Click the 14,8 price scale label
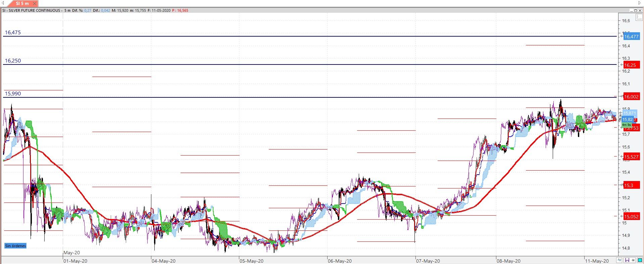Viewport: 644px width, 264px height. click(x=626, y=248)
